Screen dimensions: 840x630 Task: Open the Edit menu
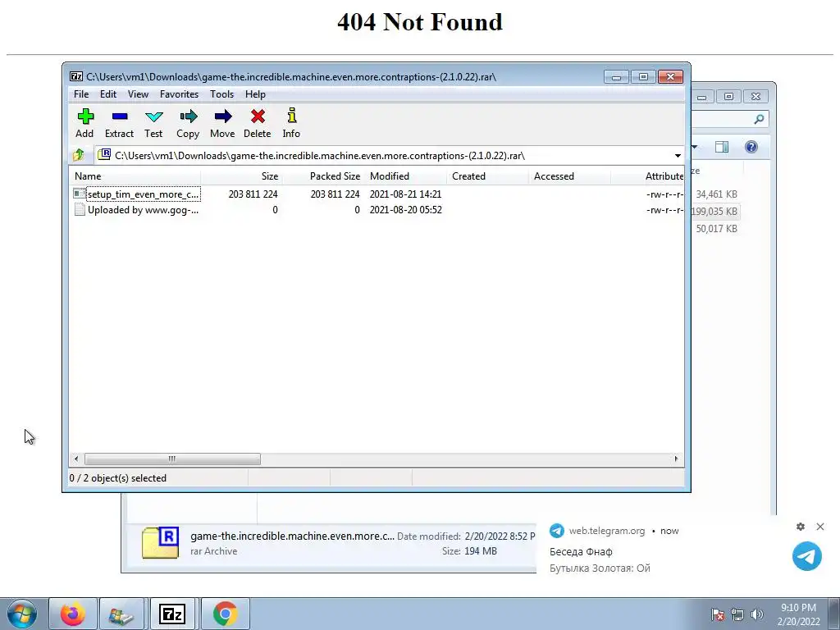(x=108, y=94)
